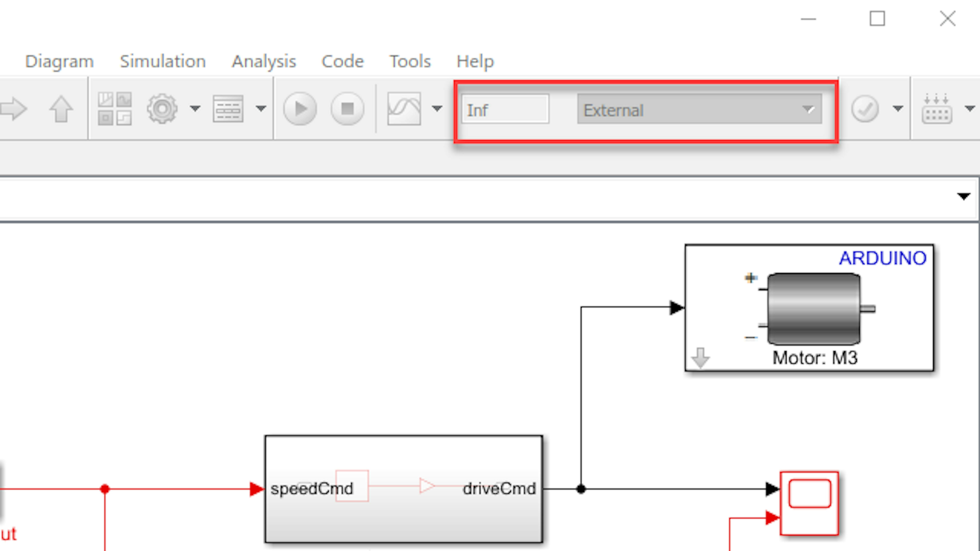Minimize the Simulink window
The height and width of the screenshot is (551, 980).
point(808,19)
